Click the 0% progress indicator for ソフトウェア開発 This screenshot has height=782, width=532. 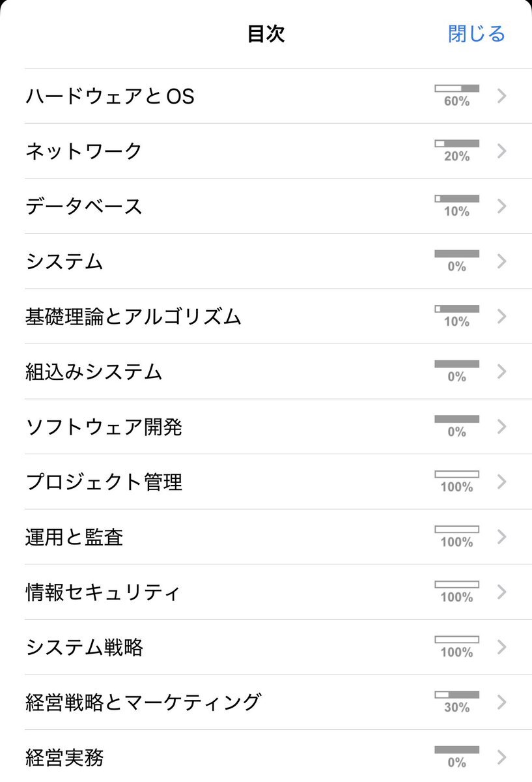pyautogui.click(x=456, y=426)
